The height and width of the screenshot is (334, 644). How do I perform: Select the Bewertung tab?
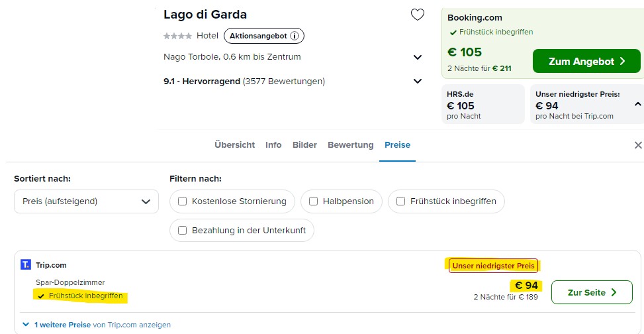[351, 144]
